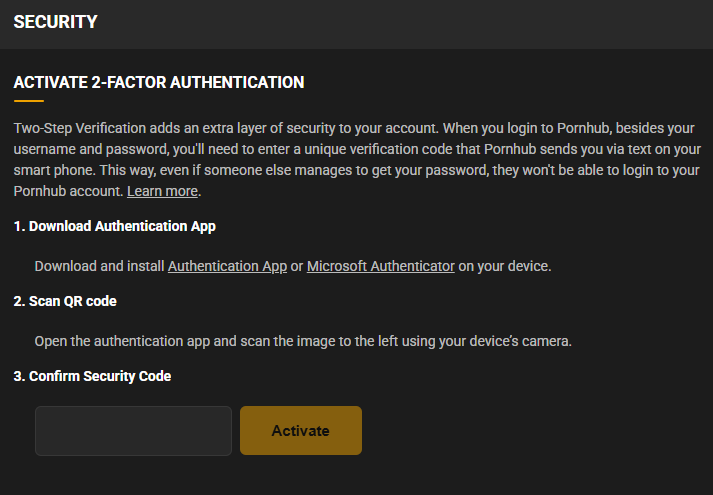
Task: Click the SECURITY section header
Action: 55,22
